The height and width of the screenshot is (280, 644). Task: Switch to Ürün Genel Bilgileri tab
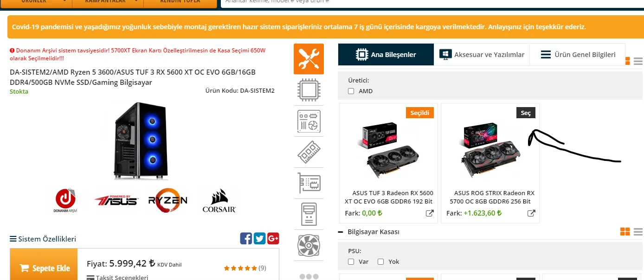click(578, 55)
